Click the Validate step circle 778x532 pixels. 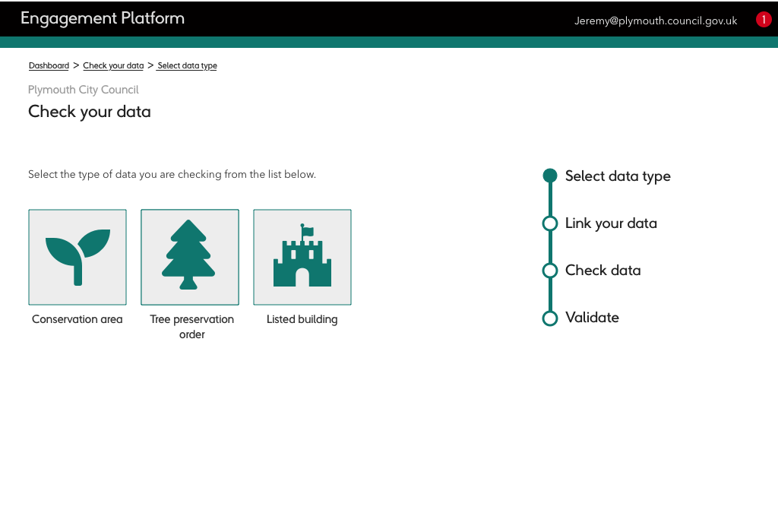550,318
